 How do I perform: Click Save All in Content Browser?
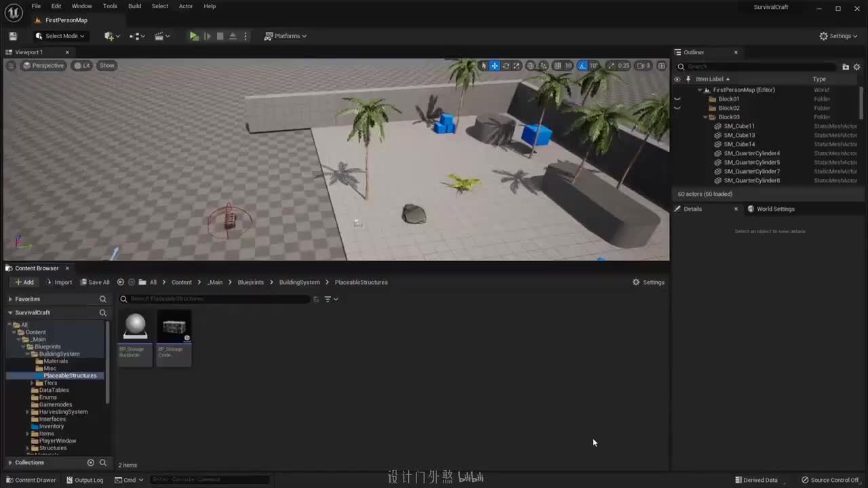tap(95, 282)
